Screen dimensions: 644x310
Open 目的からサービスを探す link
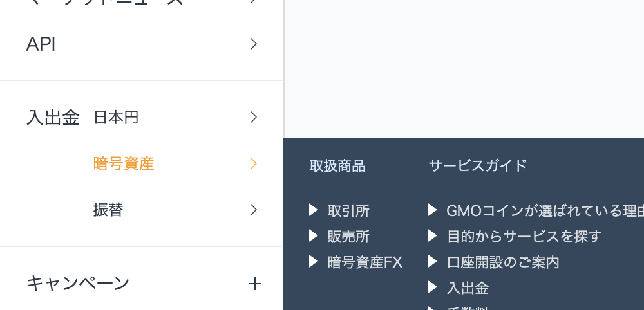click(x=524, y=237)
